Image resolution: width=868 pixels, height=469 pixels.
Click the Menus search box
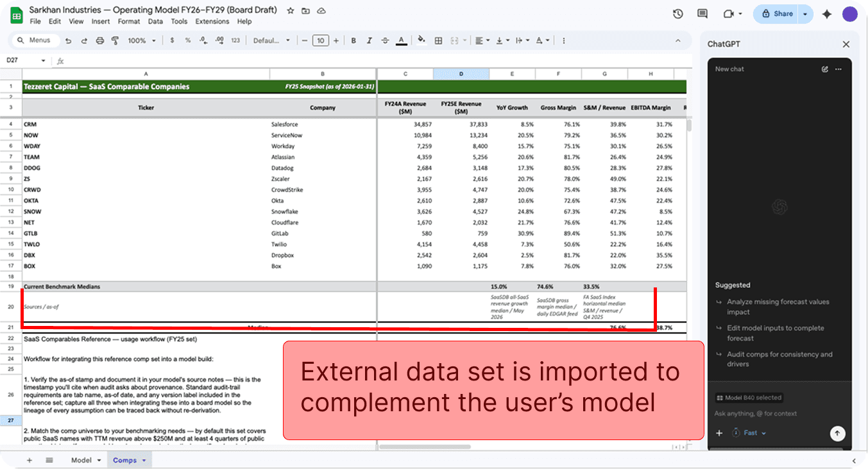35,40
